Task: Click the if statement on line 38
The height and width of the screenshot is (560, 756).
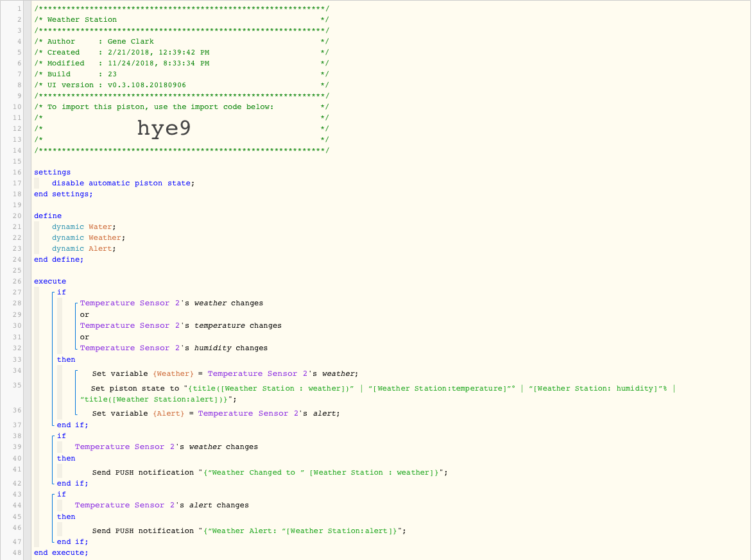Action: tap(61, 436)
